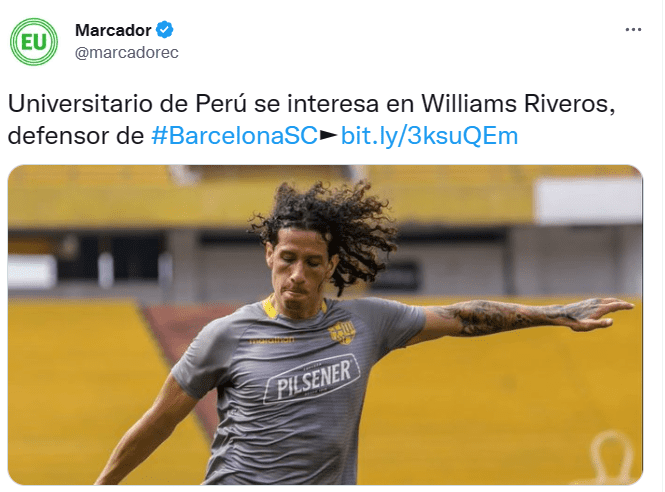Open the three-dot more options menu
The width and height of the screenshot is (665, 492).
(x=633, y=30)
